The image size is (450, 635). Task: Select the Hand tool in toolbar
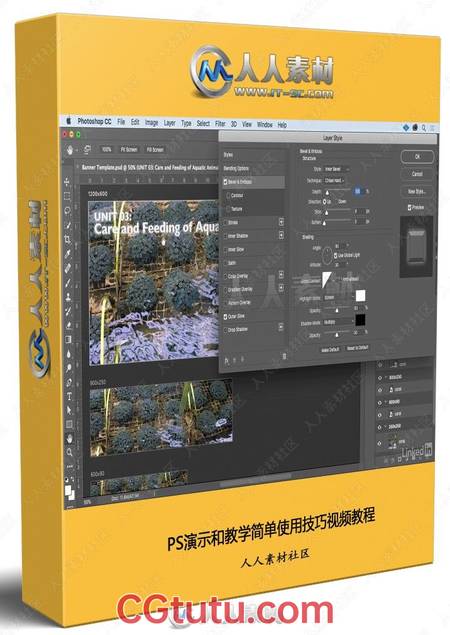point(69,438)
